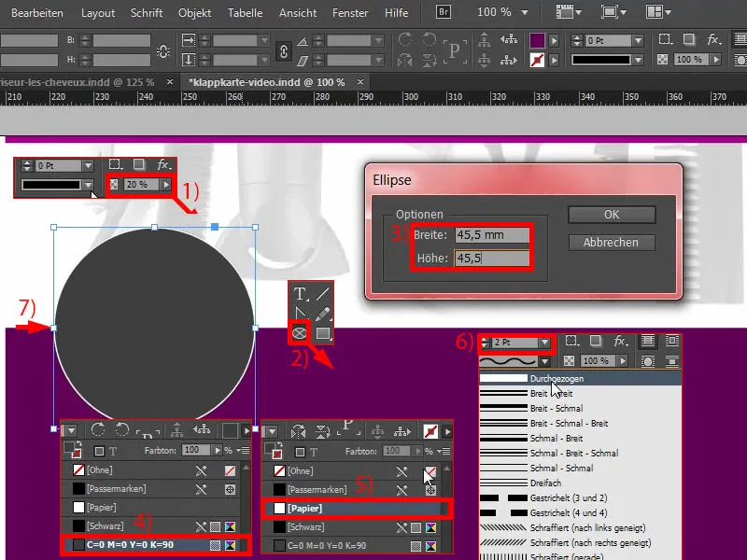Click the shear angle icon in control panel
This screenshot has width=747, height=560.
[x=303, y=61]
